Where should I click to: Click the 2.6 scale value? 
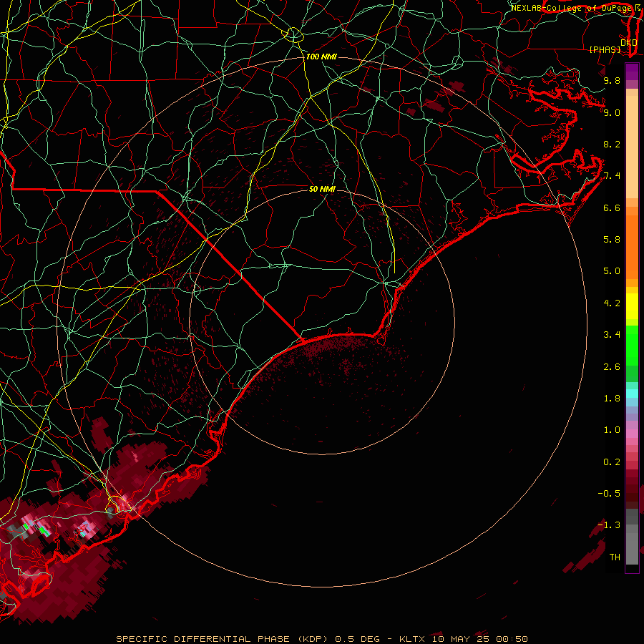[612, 367]
